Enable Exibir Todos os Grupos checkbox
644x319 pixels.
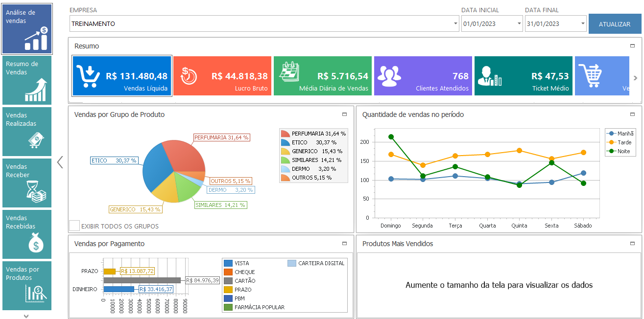pyautogui.click(x=74, y=226)
